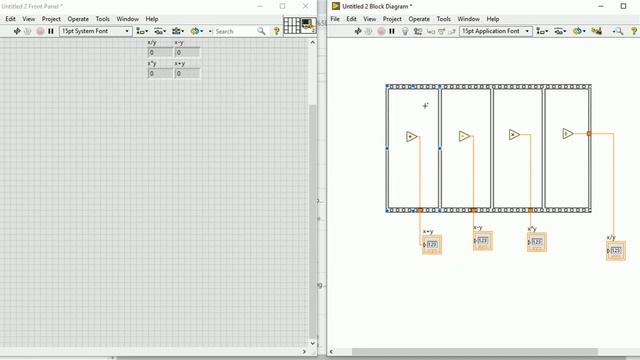The height and width of the screenshot is (360, 640).
Task: Click the x*y numeric indicator on Front Panel
Action: pos(160,73)
